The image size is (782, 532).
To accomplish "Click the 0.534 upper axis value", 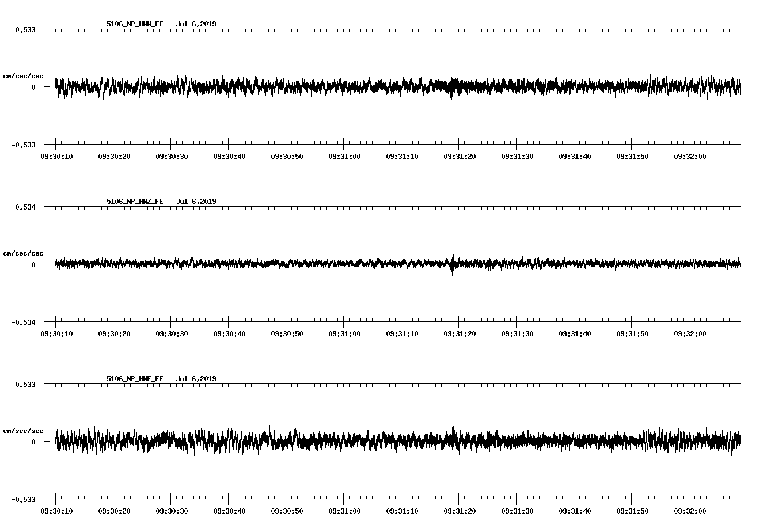I will (25, 207).
